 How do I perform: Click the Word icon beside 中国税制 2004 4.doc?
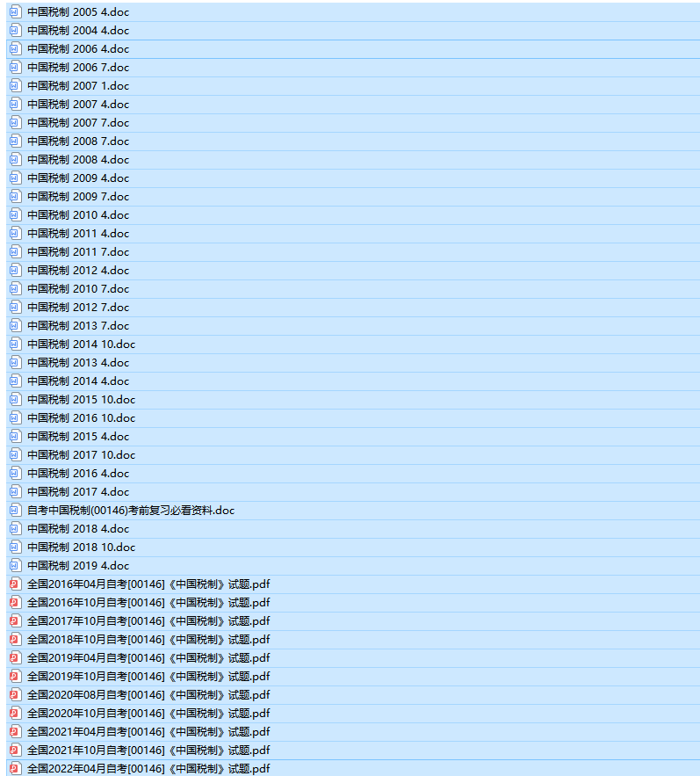15,30
